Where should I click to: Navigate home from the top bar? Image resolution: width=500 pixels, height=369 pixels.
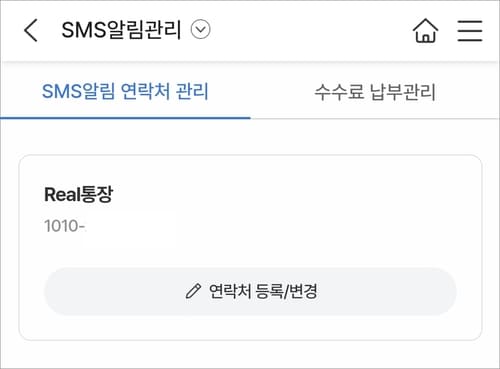[425, 30]
